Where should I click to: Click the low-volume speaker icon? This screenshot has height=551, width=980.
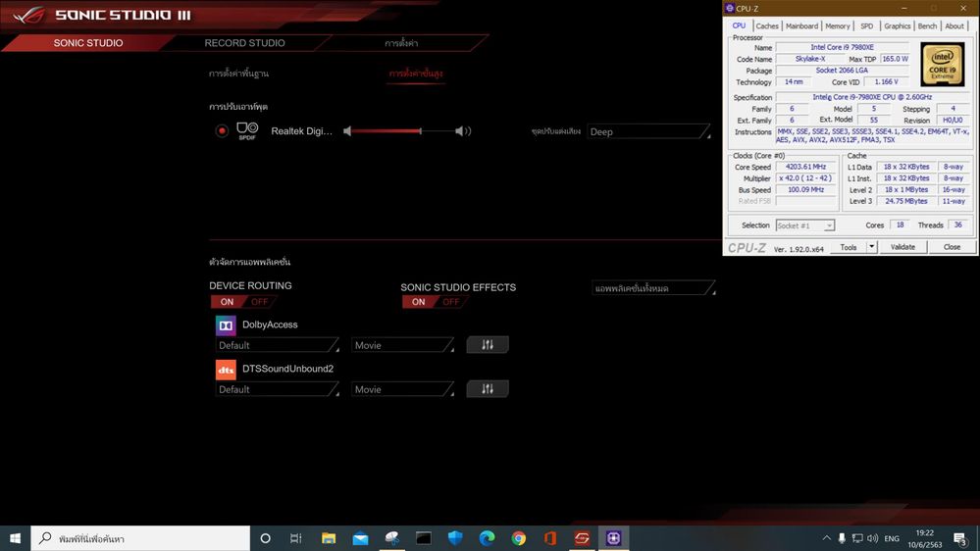347,131
